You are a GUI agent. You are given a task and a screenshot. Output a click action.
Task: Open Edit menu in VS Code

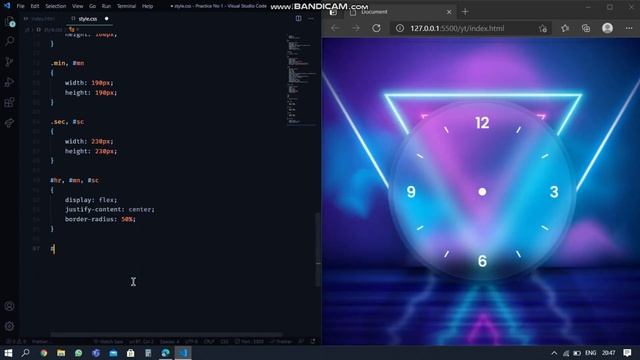point(35,6)
